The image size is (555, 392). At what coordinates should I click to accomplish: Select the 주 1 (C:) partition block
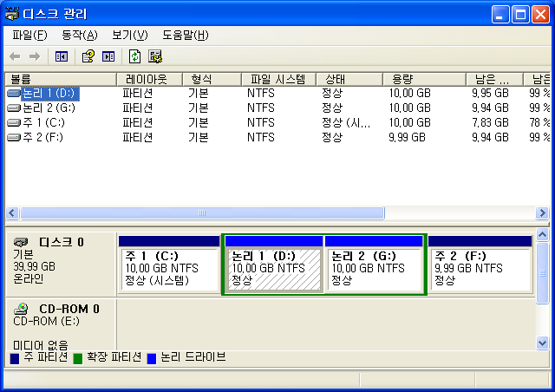[x=169, y=265]
